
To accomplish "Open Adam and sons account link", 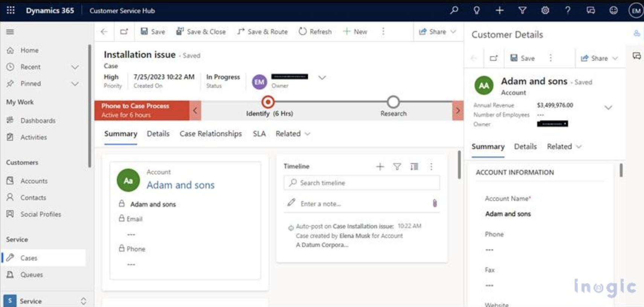I will [180, 185].
